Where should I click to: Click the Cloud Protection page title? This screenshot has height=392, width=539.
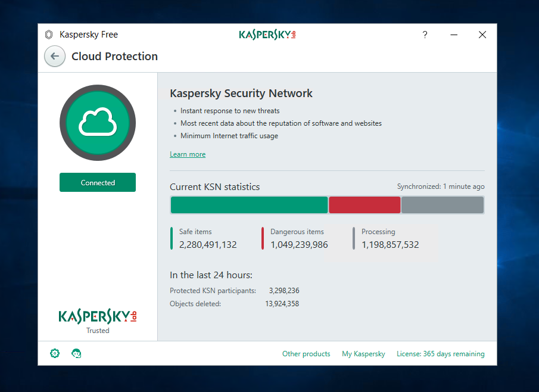[x=114, y=57]
